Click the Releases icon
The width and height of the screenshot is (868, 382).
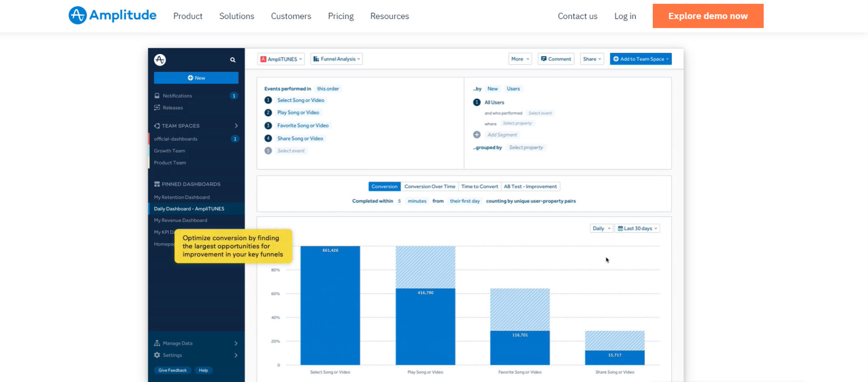pyautogui.click(x=157, y=107)
